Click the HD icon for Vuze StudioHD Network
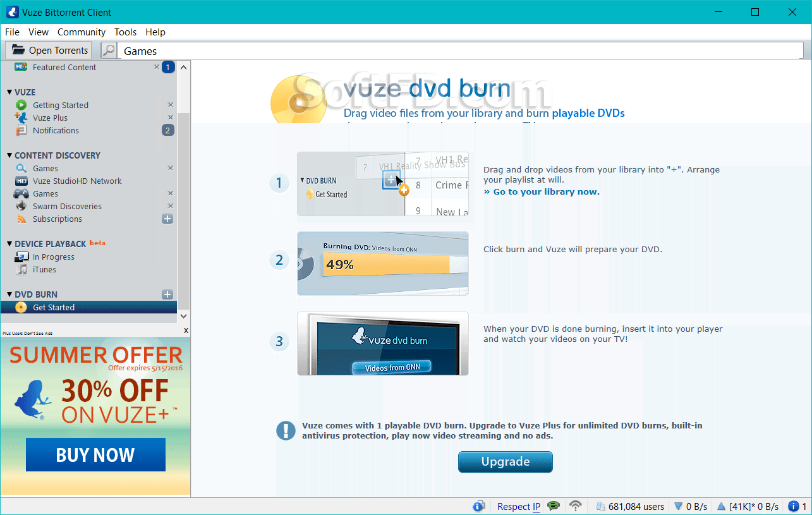The height and width of the screenshot is (515, 812). tap(21, 181)
